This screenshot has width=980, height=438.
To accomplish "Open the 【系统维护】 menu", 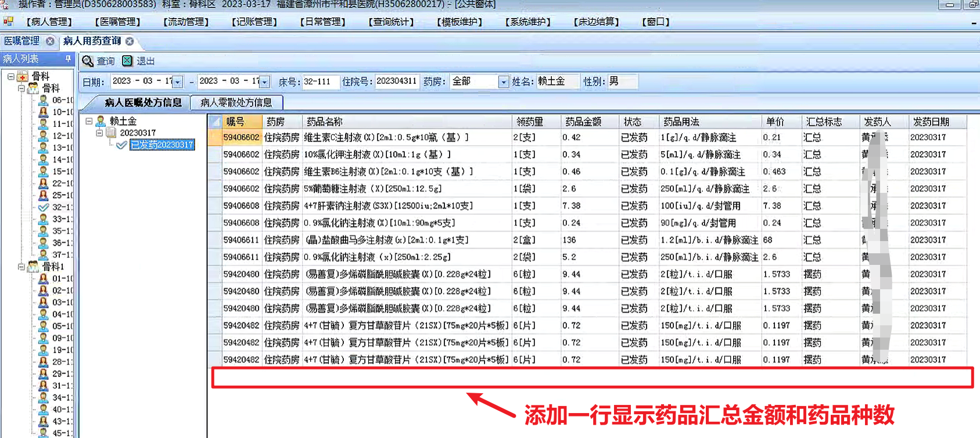I will (528, 22).
